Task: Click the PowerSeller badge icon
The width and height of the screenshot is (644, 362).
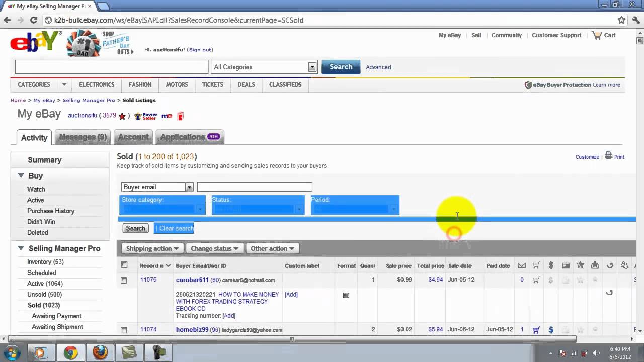Action: tap(146, 116)
